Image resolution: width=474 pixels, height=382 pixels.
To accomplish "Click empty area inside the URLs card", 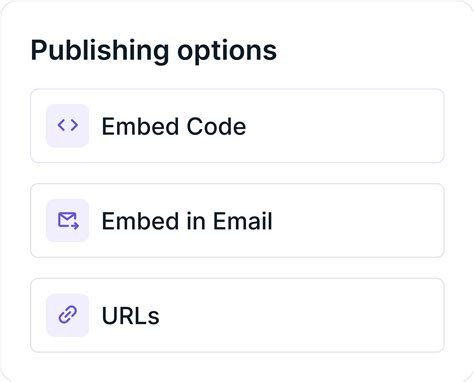I will point(300,315).
